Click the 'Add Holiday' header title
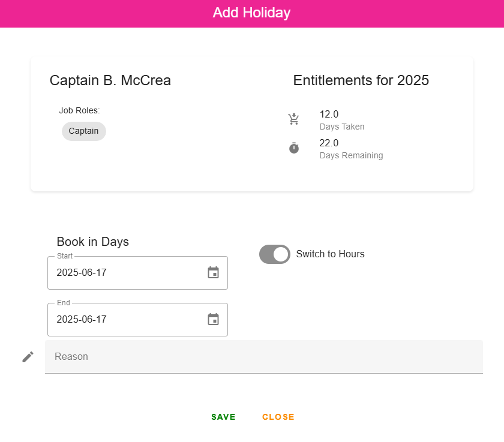Screen dimensions: 504x442 coord(251,13)
